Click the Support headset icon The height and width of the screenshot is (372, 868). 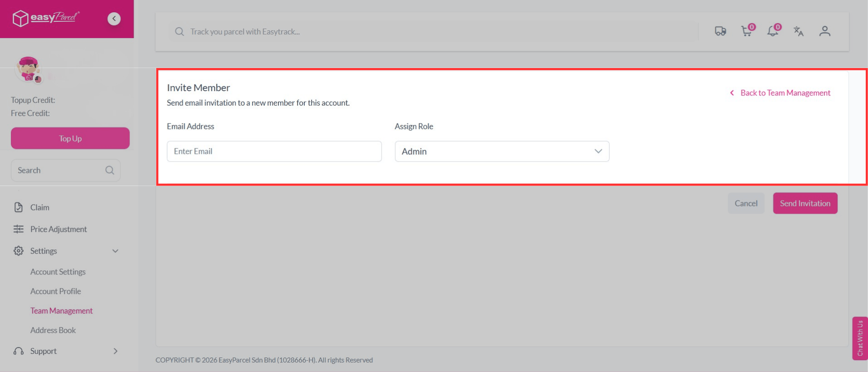point(19,351)
